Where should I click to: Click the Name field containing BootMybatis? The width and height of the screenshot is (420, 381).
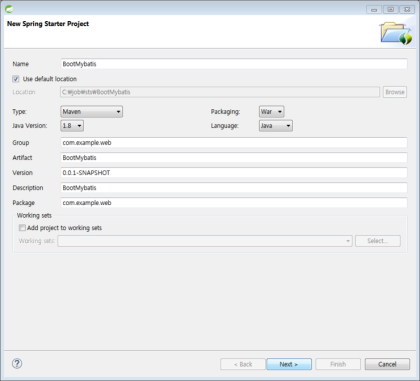click(x=234, y=64)
